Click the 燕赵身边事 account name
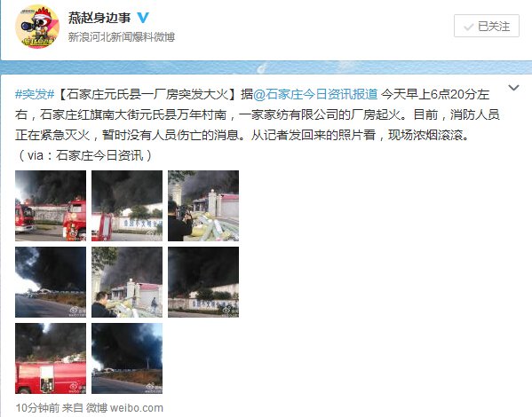The image size is (532, 417). point(99,18)
